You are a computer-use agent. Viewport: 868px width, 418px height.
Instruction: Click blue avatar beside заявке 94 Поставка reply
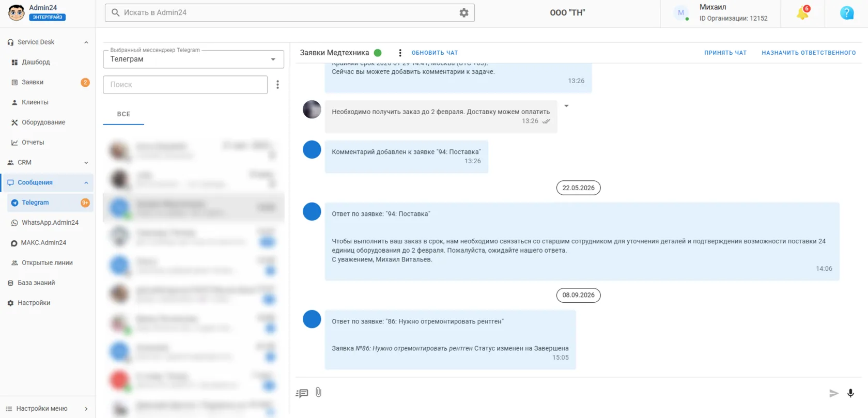(312, 211)
